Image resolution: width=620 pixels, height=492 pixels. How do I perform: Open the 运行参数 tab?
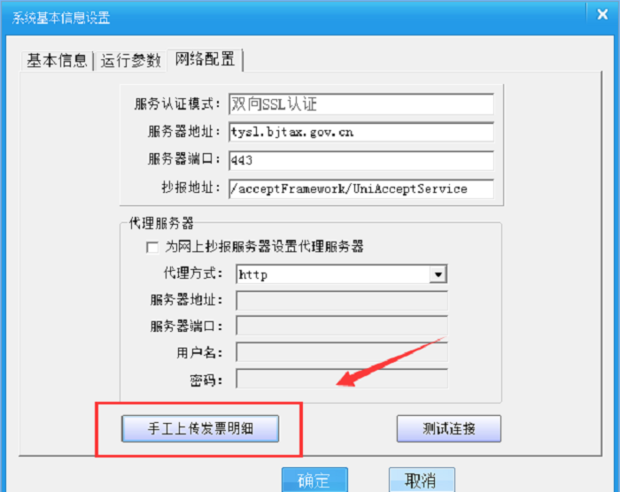(x=130, y=61)
